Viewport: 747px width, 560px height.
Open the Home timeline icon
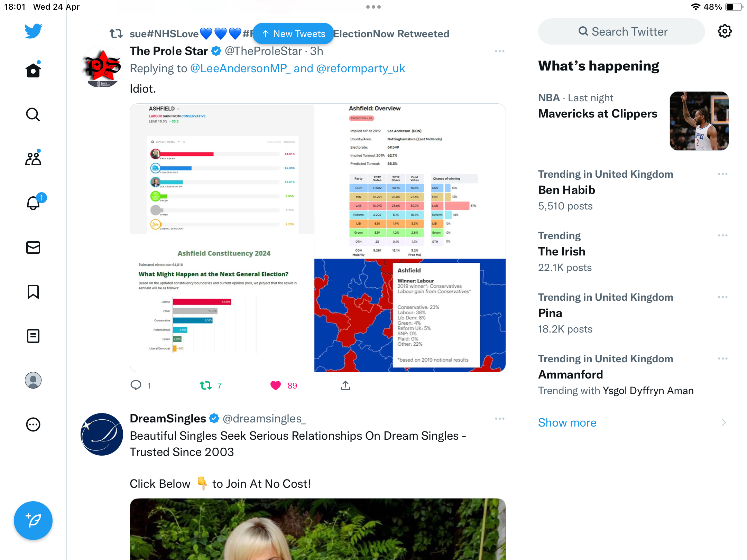pos(33,70)
